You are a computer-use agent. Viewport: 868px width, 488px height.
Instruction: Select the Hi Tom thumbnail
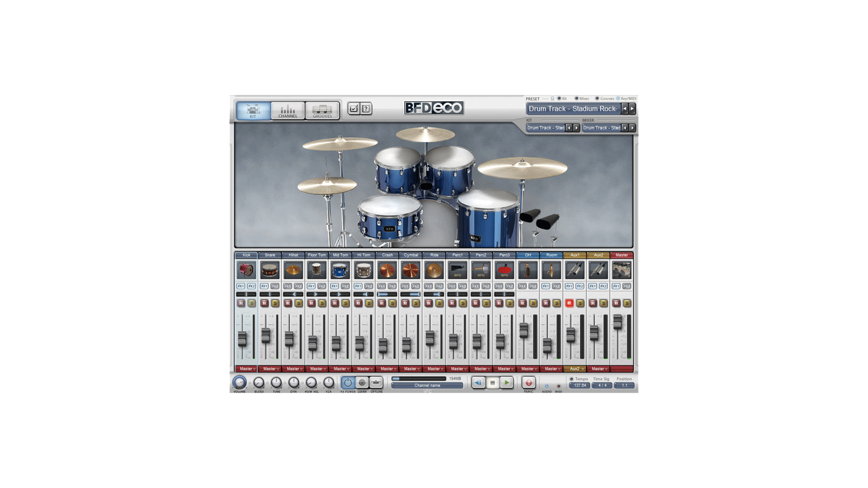pyautogui.click(x=363, y=270)
